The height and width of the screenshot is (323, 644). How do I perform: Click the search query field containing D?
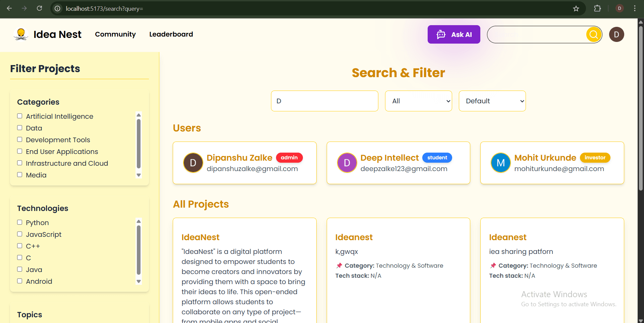click(x=325, y=101)
